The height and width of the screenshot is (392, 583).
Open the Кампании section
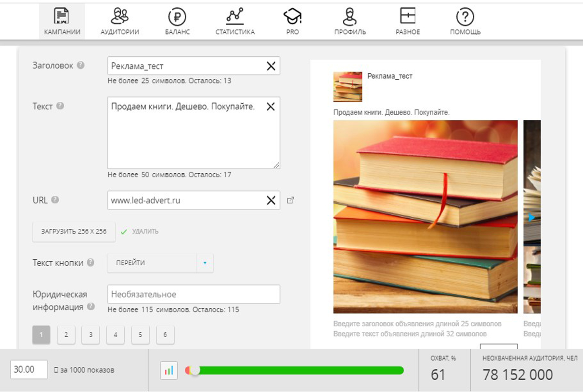(x=62, y=22)
